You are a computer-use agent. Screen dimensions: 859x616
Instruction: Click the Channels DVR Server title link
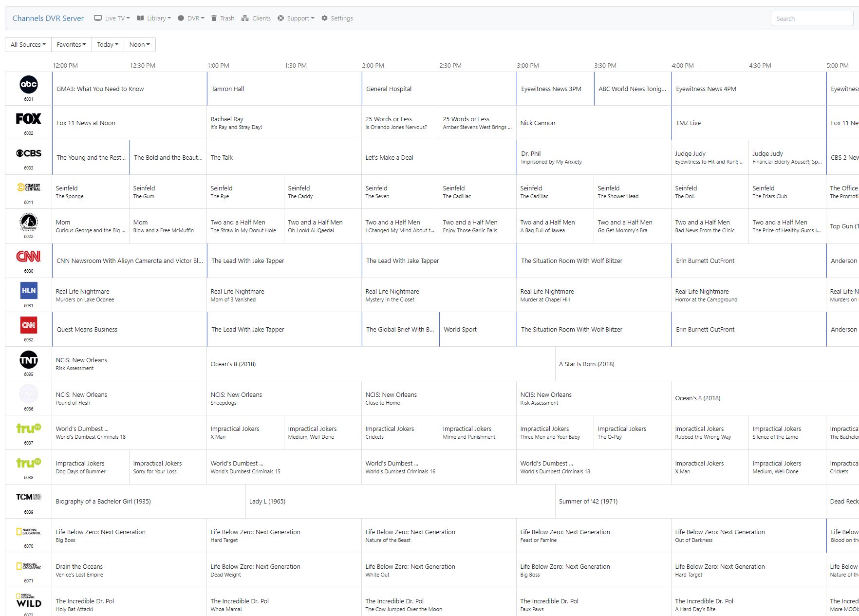(48, 19)
